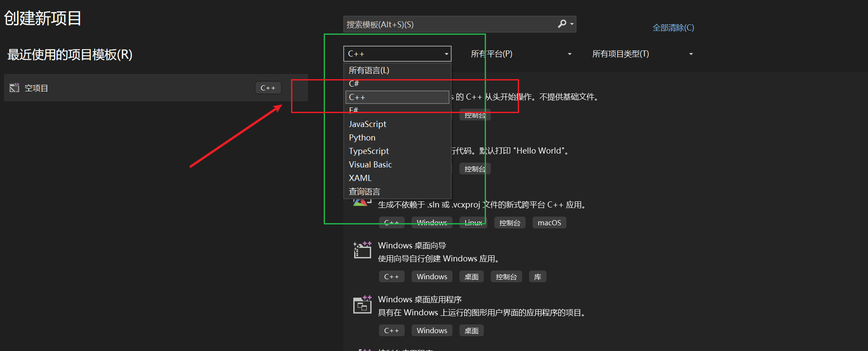
Task: Select the Windows Desktop Application template title
Action: (x=420, y=299)
